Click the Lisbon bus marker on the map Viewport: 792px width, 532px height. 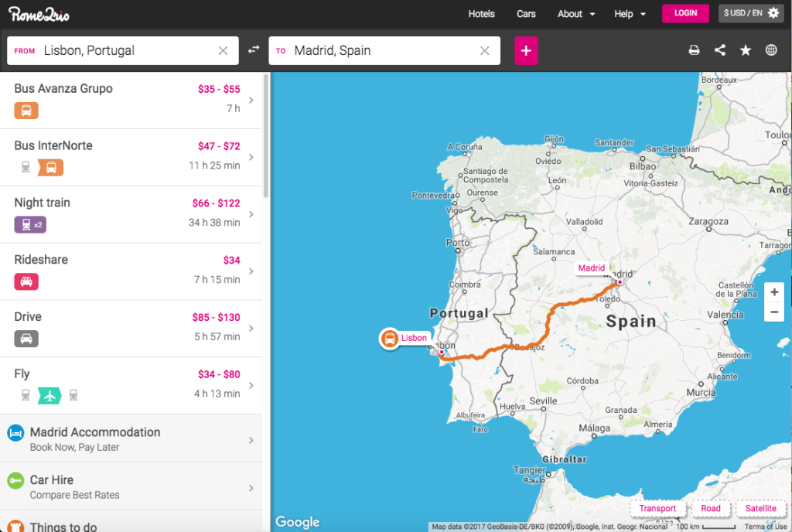coord(390,338)
